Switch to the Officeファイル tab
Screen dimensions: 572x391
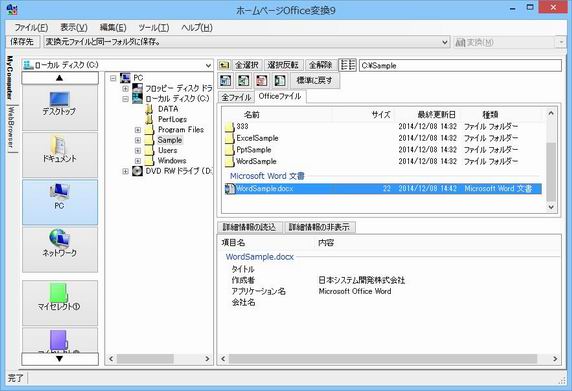coord(280,96)
